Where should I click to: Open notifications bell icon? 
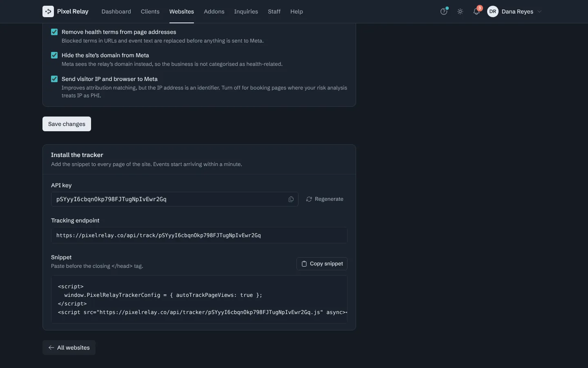[477, 11]
